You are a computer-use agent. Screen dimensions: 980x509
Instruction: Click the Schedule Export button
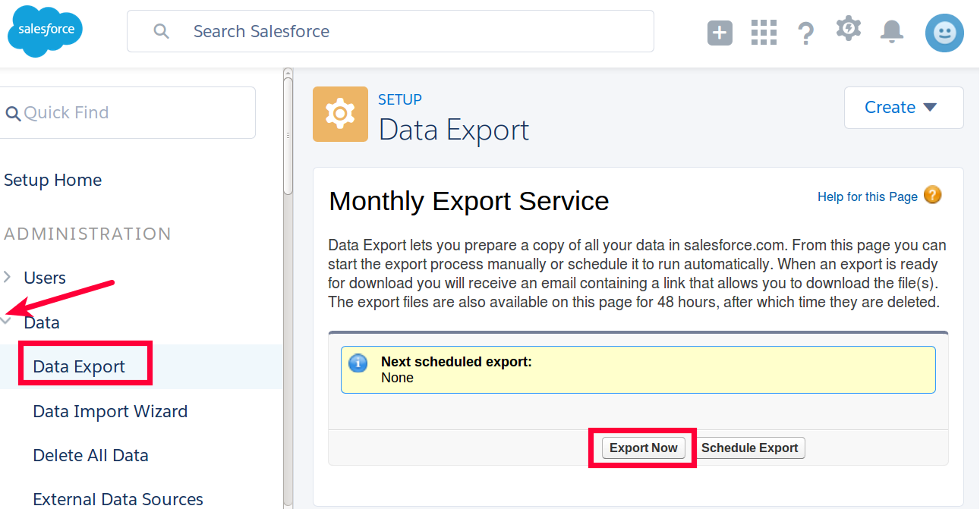tap(750, 448)
